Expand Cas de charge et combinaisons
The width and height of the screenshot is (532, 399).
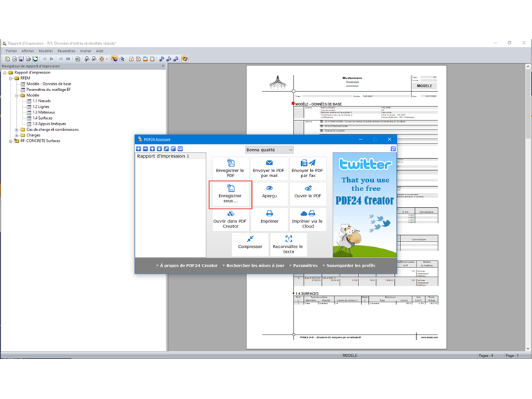(17, 129)
